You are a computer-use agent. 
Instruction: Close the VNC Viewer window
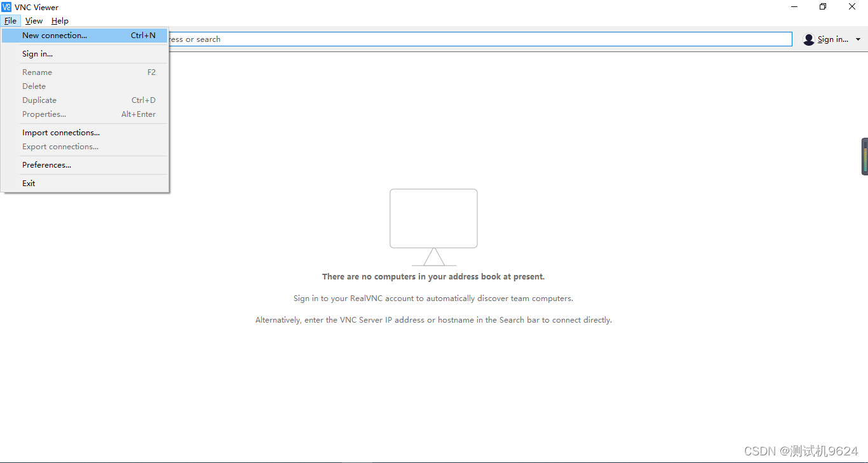[x=852, y=7]
